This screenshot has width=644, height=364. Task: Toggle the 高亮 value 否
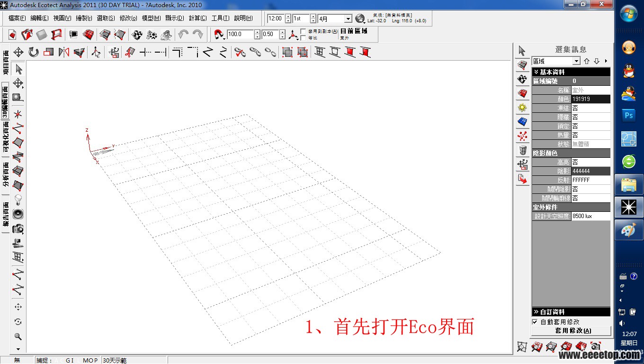[590, 162]
